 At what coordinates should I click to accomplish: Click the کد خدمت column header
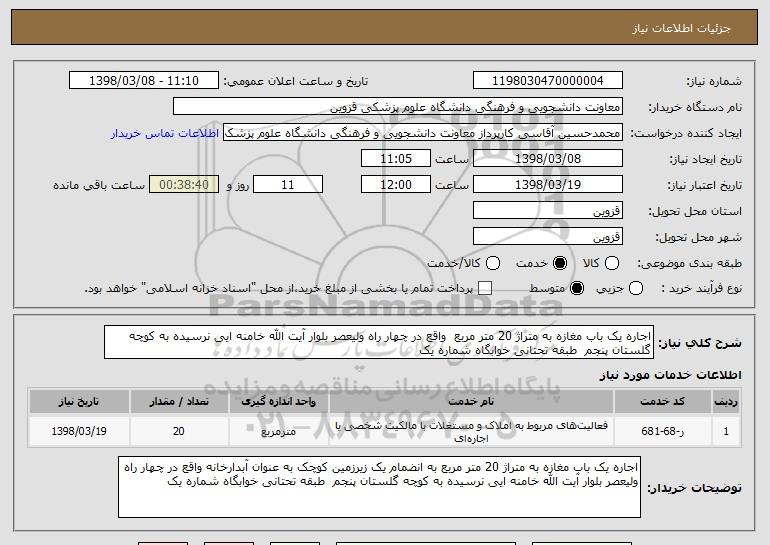pos(662,402)
